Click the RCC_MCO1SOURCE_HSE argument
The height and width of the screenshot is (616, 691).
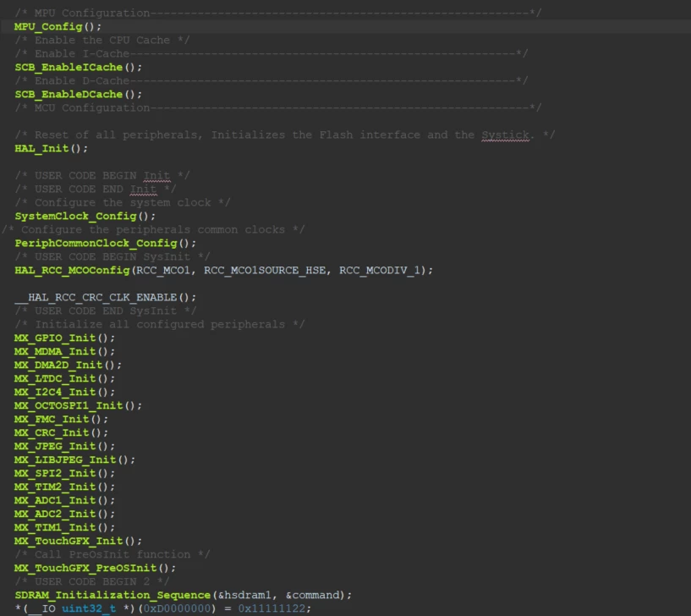point(265,270)
